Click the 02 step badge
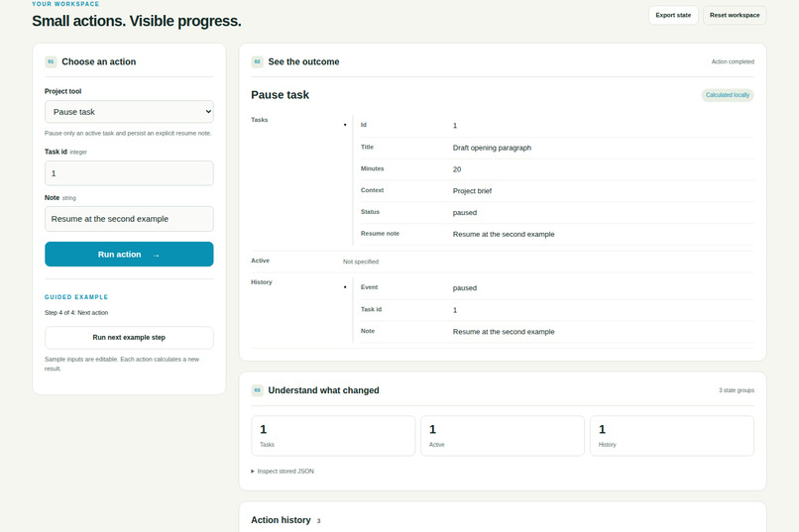Screen dimensions: 799x532 (257, 61)
